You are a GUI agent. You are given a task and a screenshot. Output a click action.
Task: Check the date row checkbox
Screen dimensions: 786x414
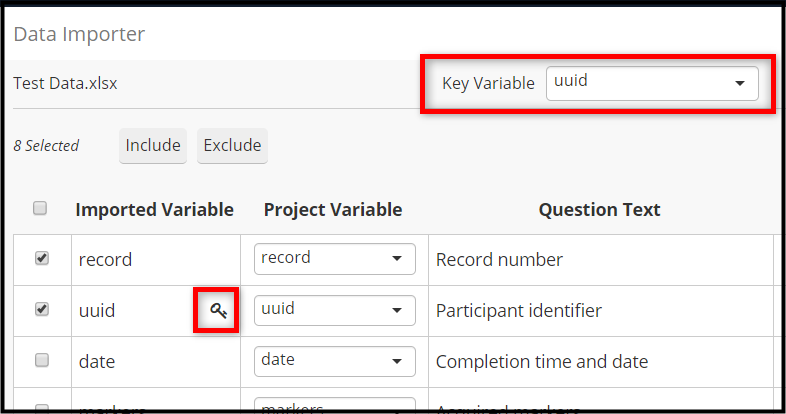click(42, 360)
